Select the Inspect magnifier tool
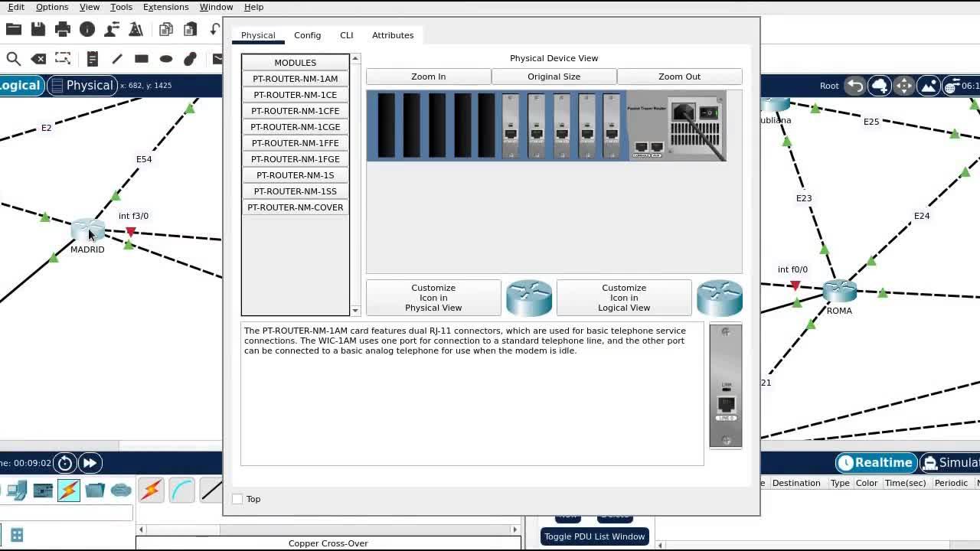The width and height of the screenshot is (980, 551). pos(13,59)
